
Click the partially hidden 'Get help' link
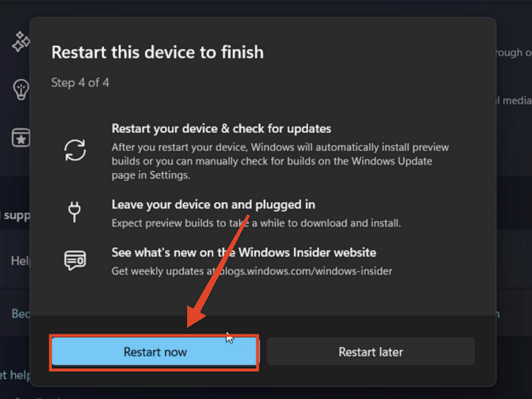[13, 376]
